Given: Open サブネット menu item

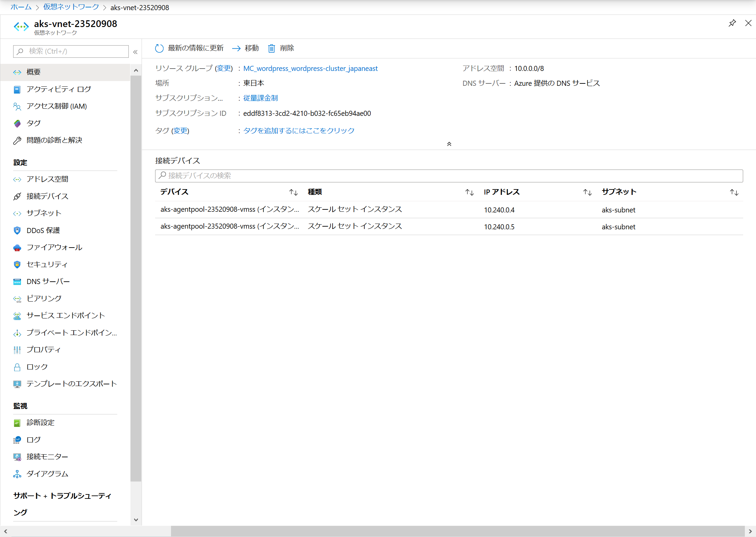Looking at the screenshot, I should [44, 213].
